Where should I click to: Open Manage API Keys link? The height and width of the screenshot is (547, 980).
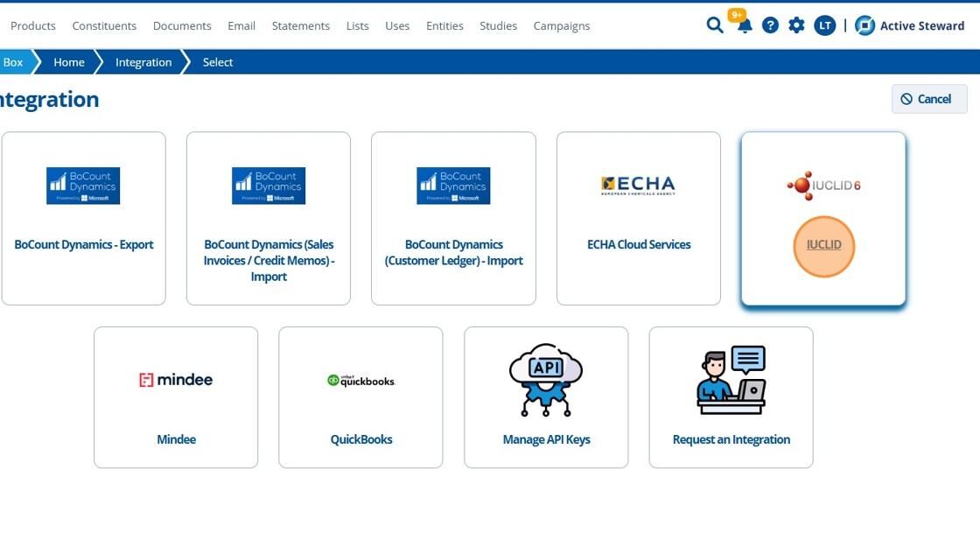546,439
